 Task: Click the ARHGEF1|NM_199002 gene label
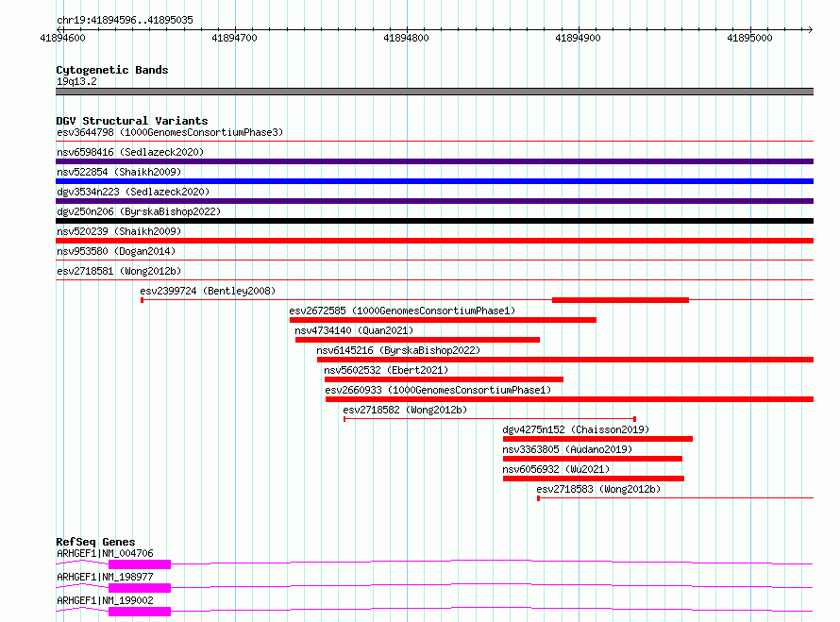(105, 600)
